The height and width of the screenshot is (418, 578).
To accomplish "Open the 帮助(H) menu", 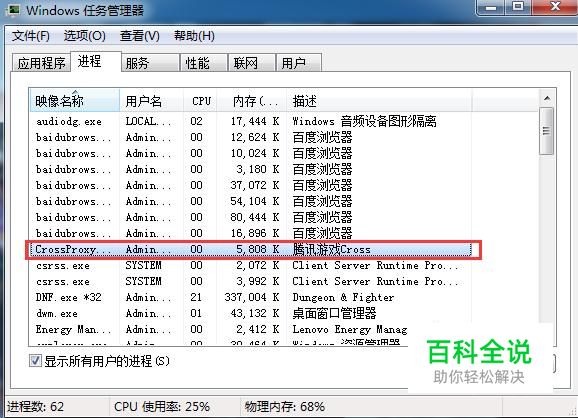I will coord(194,36).
